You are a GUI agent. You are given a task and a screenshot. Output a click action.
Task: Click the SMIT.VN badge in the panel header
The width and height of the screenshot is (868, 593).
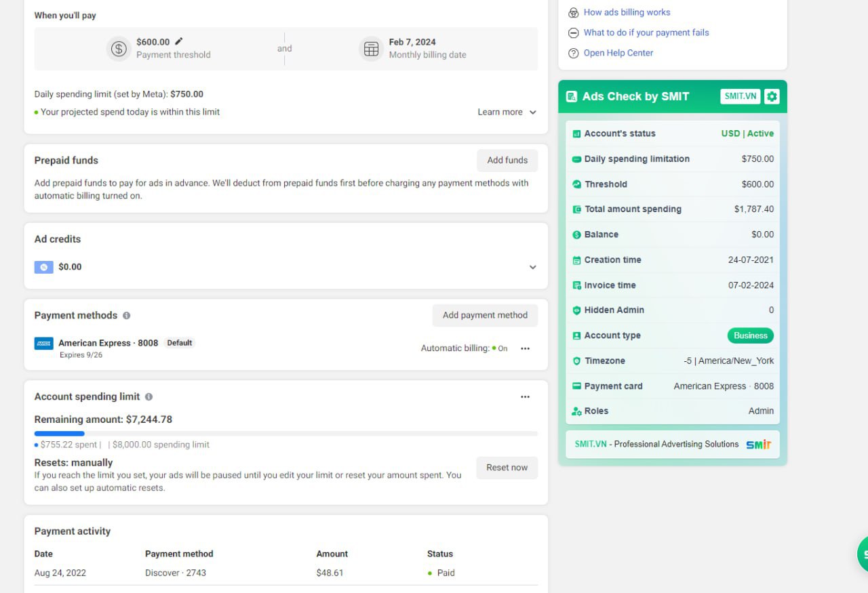point(740,96)
